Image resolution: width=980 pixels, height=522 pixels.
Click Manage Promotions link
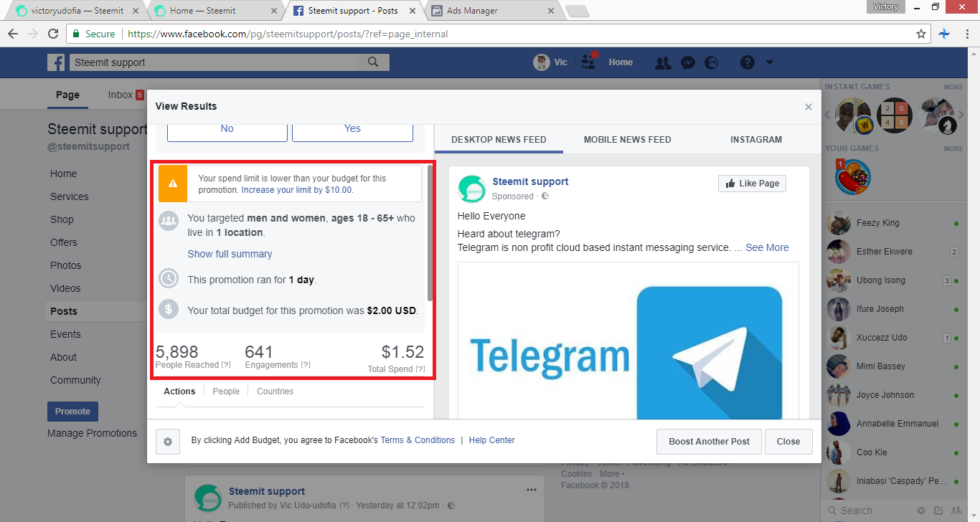[92, 433]
